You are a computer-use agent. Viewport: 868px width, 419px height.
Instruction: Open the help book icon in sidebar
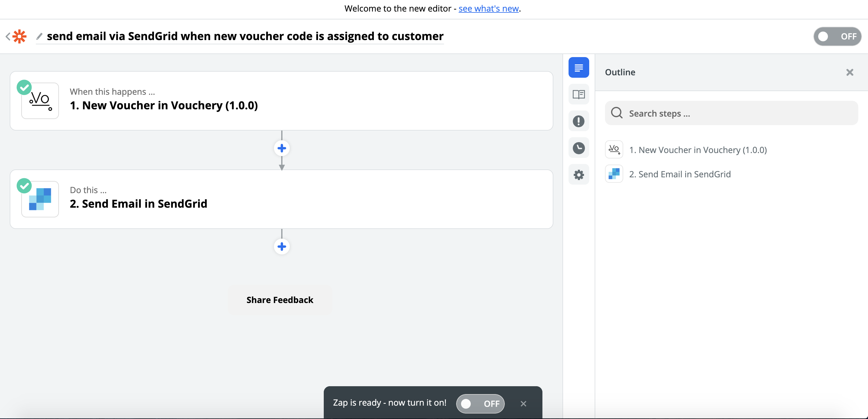click(579, 94)
